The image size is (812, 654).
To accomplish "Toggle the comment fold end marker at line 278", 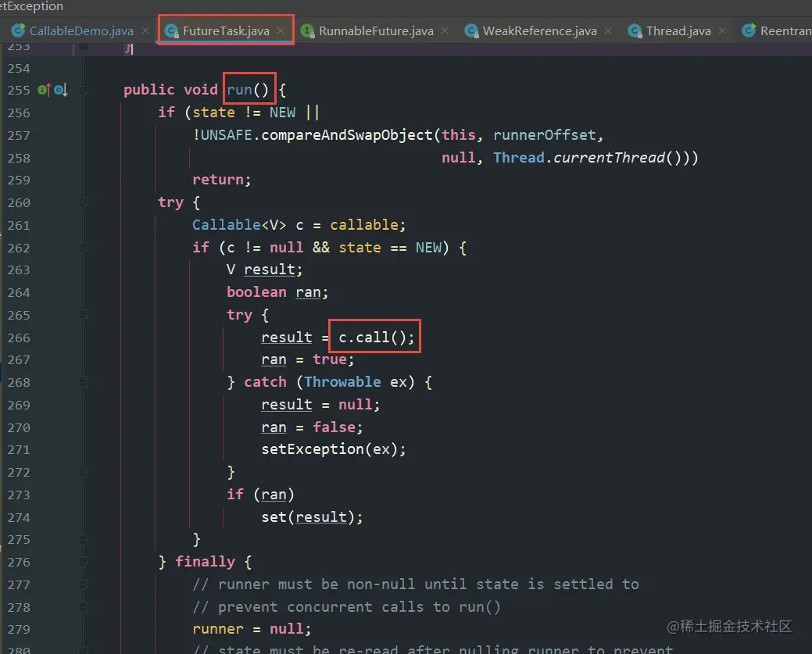I will (83, 607).
